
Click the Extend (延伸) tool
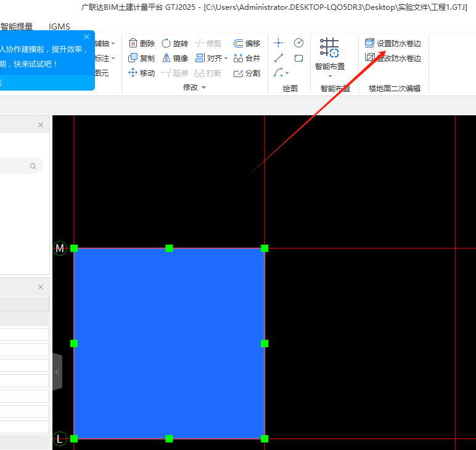(175, 73)
